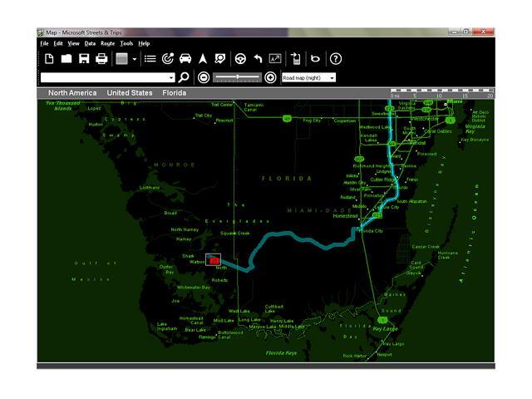This screenshot has width=532, height=399.
Task: Click the United States breadcrumb link
Action: coord(129,93)
